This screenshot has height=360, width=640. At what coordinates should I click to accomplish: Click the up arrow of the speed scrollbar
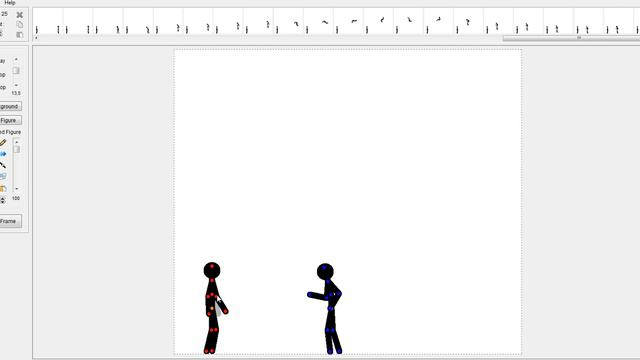[16, 60]
